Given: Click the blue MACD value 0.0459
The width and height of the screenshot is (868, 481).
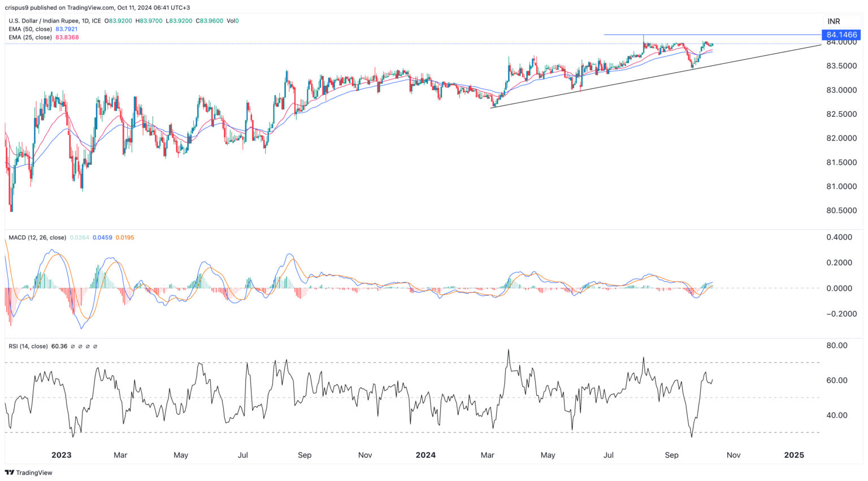Looking at the screenshot, I should 103,238.
